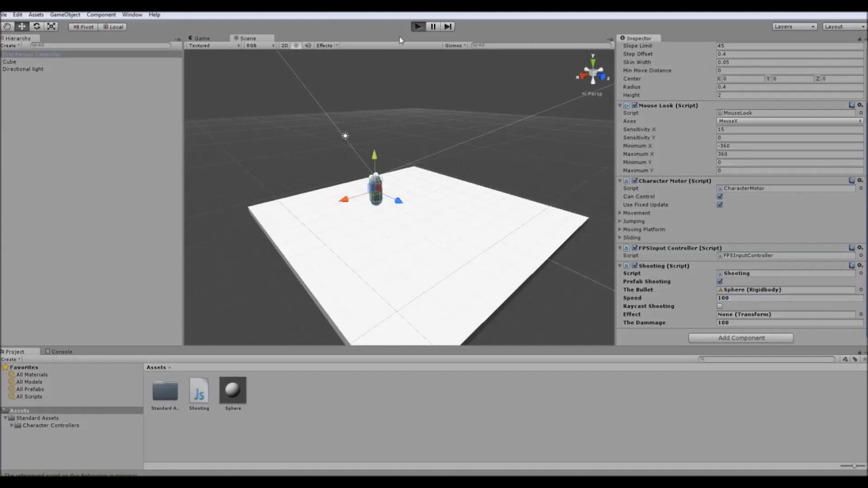Select the Scale tool in toolbar
The image size is (868, 488).
(x=52, y=26)
